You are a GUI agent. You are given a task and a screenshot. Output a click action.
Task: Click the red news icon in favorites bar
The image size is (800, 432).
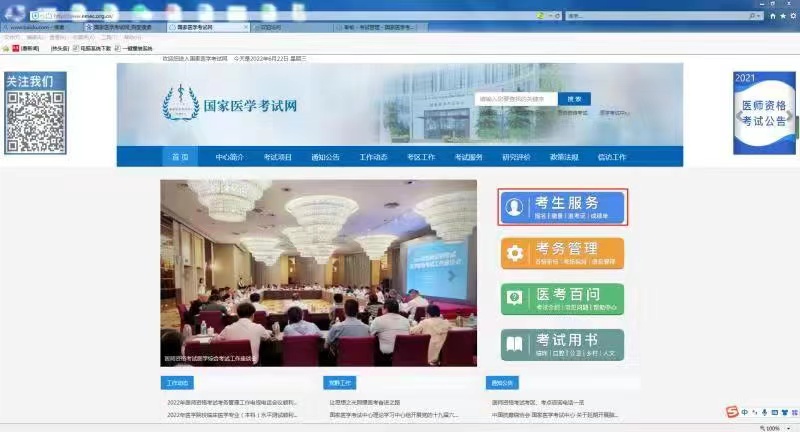click(x=15, y=48)
